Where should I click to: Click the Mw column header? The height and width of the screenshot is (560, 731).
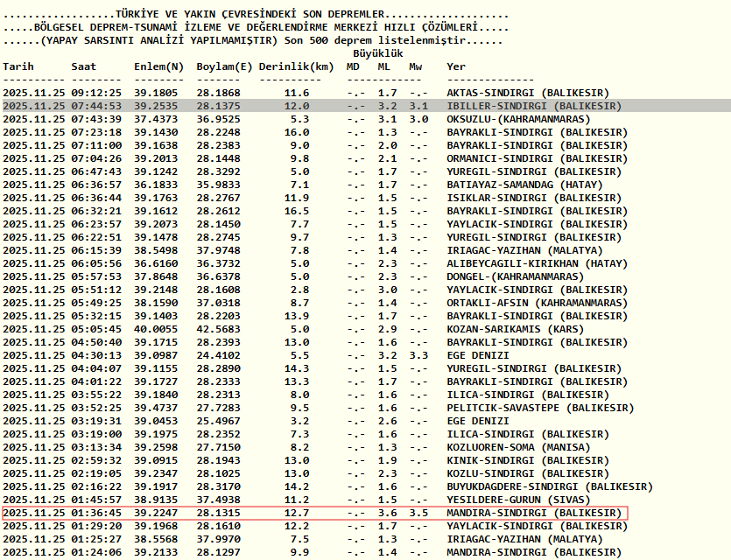pyautogui.click(x=415, y=66)
